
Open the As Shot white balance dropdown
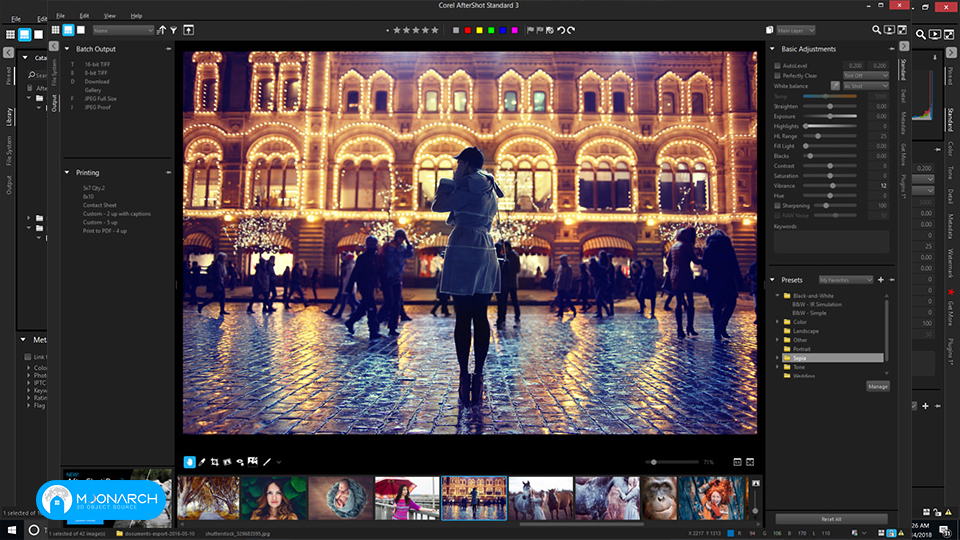(x=866, y=86)
